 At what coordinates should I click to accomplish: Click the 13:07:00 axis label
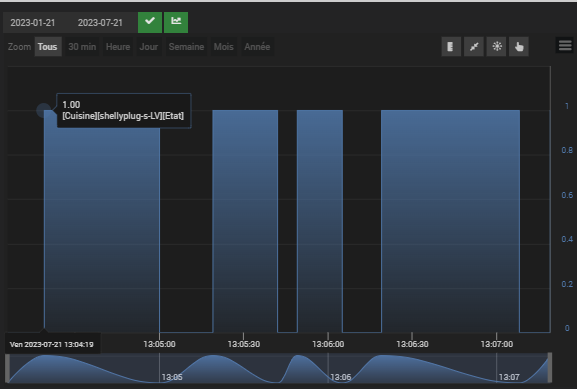[496, 344]
